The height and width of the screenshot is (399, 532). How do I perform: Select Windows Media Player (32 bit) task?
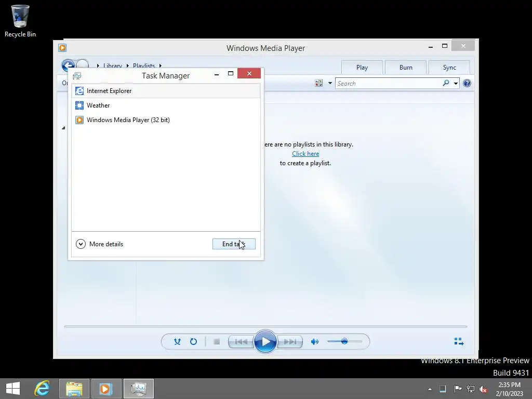coord(166,120)
